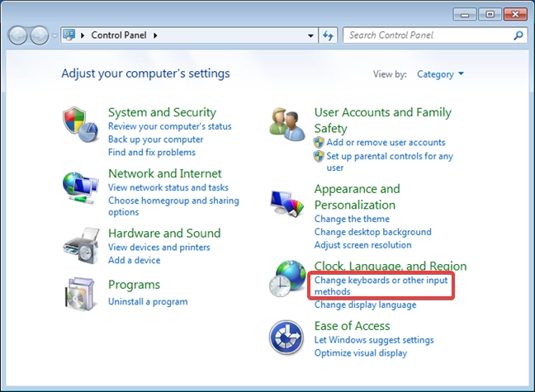Click the Ease of Access icon
The height and width of the screenshot is (392, 535).
(286, 338)
